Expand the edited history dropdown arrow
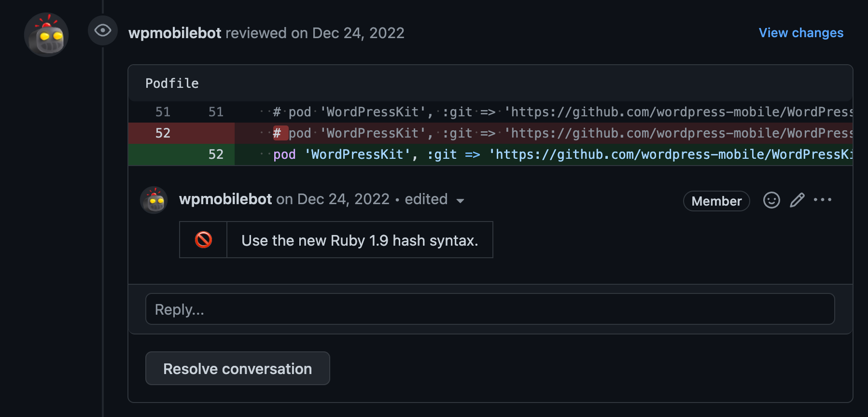This screenshot has width=868, height=417. [x=460, y=201]
